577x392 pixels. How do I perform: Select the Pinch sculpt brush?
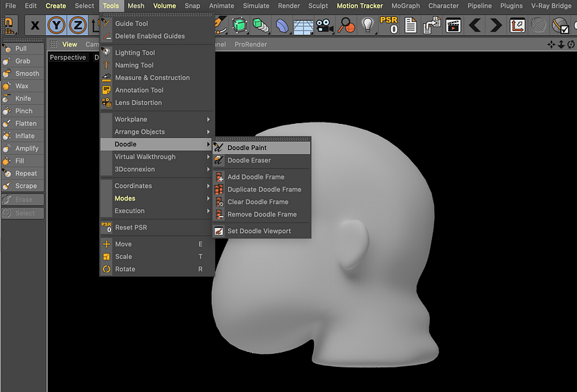23,111
